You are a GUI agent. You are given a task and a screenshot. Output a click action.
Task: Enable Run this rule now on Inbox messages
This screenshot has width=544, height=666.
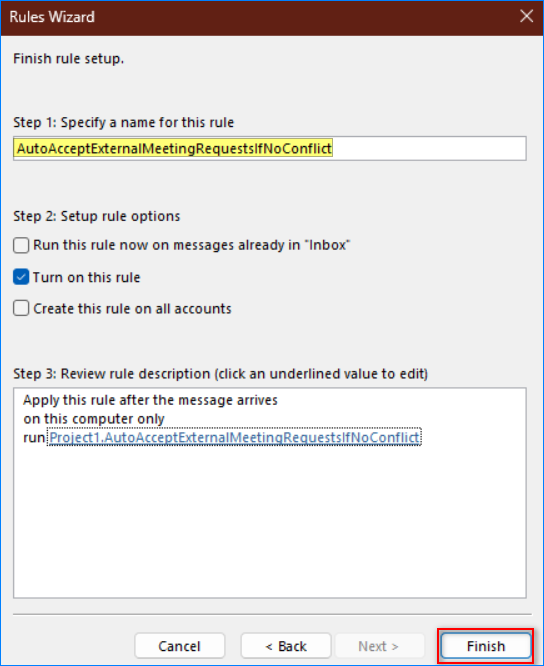click(21, 246)
